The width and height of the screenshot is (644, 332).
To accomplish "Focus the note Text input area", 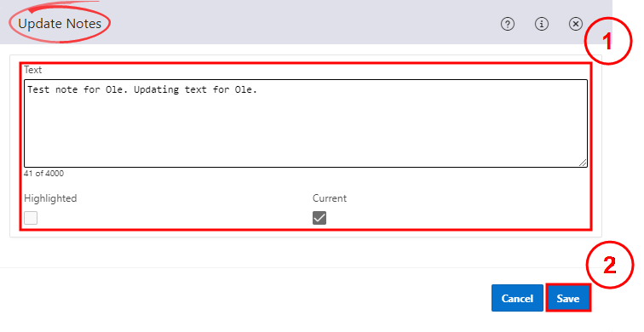I will [x=306, y=123].
